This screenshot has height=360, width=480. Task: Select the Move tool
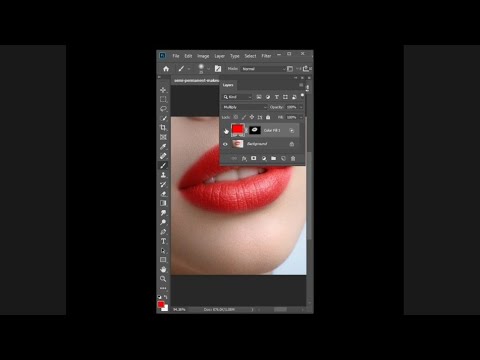click(163, 90)
